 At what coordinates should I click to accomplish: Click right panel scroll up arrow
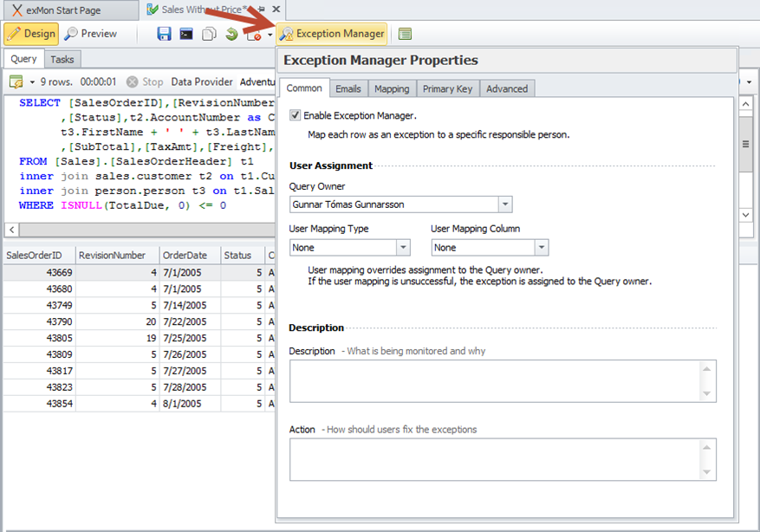746,104
